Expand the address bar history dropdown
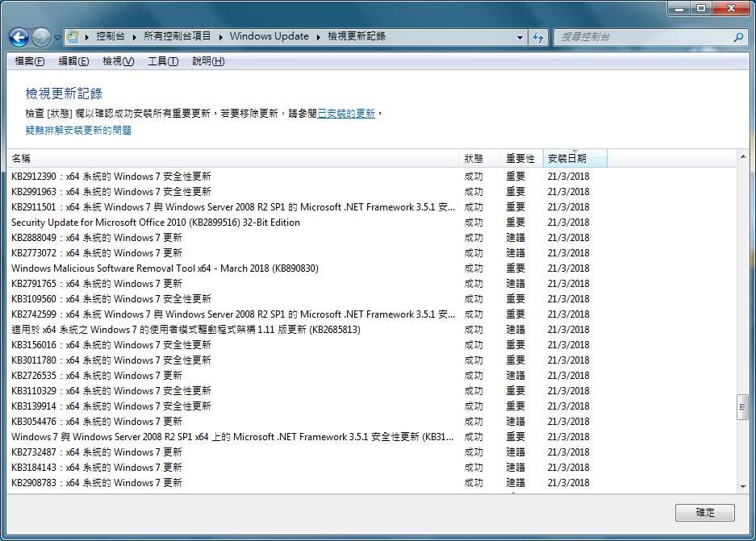Image resolution: width=756 pixels, height=541 pixels. coord(520,37)
